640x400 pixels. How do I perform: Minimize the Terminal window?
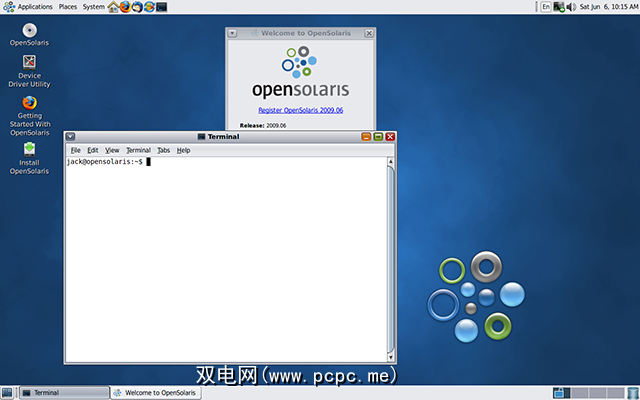pyautogui.click(x=366, y=137)
